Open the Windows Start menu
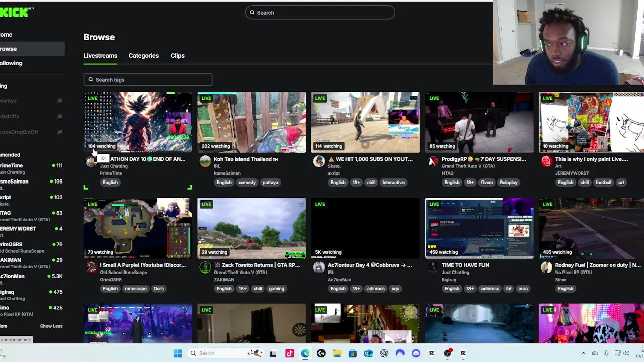The width and height of the screenshot is (644, 362). click(x=178, y=353)
